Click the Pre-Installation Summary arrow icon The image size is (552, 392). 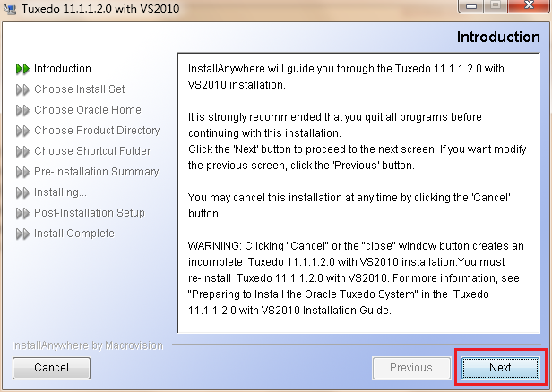[x=22, y=172]
